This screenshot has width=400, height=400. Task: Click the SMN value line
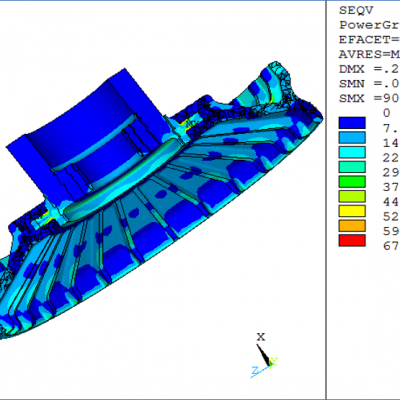click(369, 84)
